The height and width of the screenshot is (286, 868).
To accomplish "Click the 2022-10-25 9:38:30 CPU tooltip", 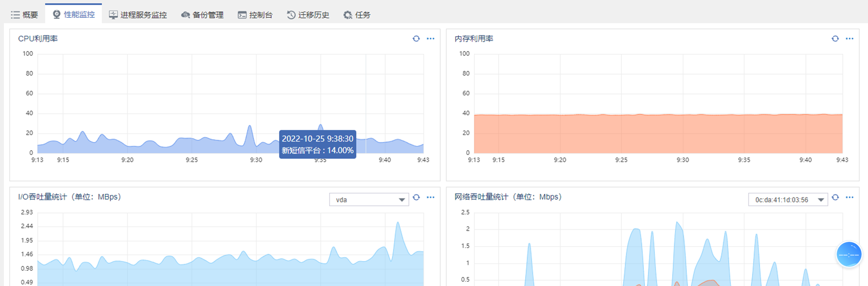I will (x=317, y=144).
